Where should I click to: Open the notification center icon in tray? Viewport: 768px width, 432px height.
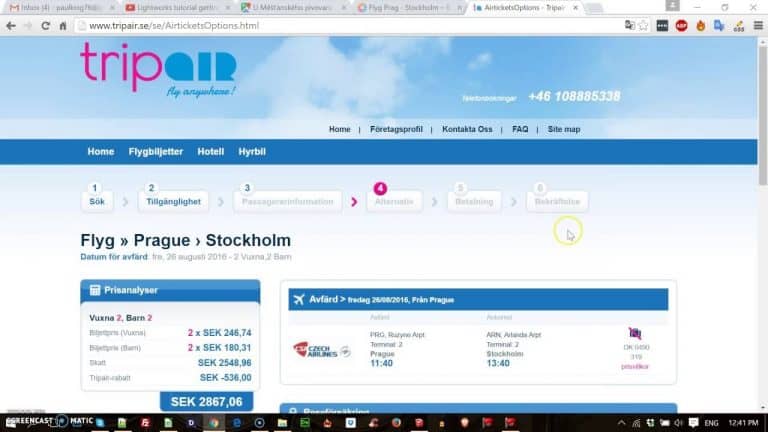(694, 423)
